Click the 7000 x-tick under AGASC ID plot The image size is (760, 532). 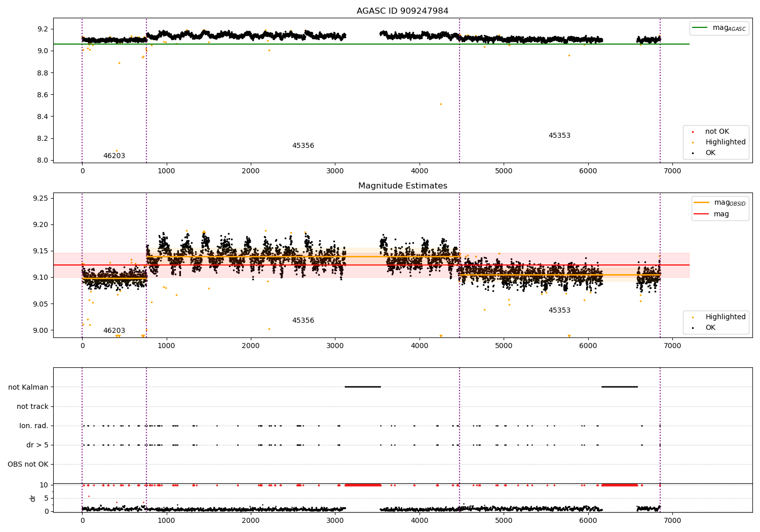(672, 171)
